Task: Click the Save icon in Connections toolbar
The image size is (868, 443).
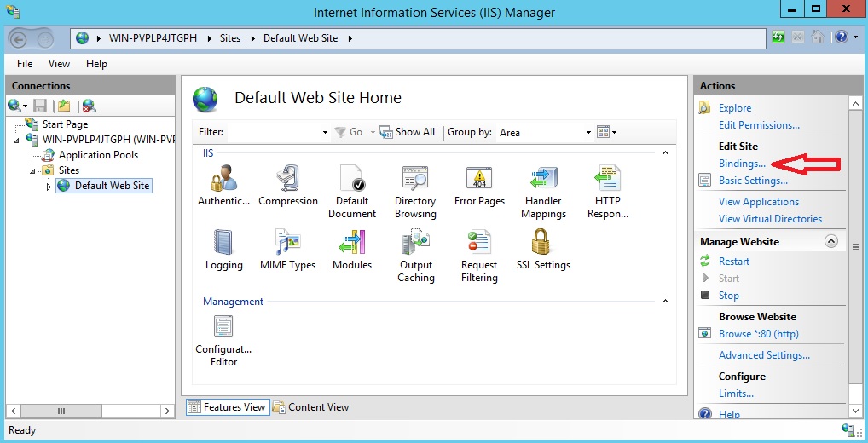Action: 40,106
